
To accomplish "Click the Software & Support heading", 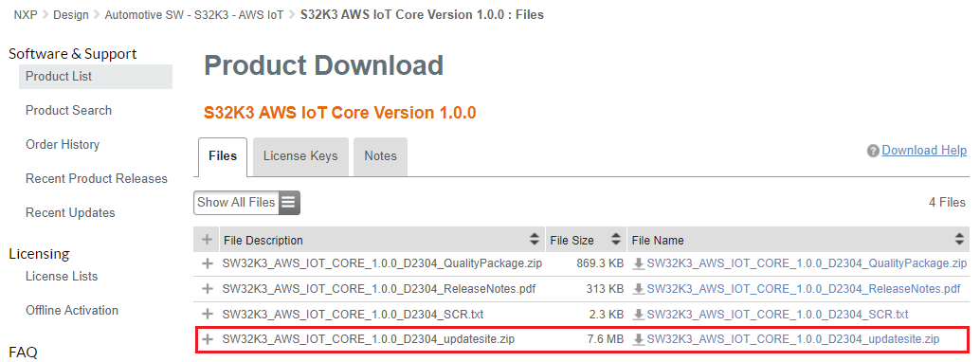I will 72,54.
